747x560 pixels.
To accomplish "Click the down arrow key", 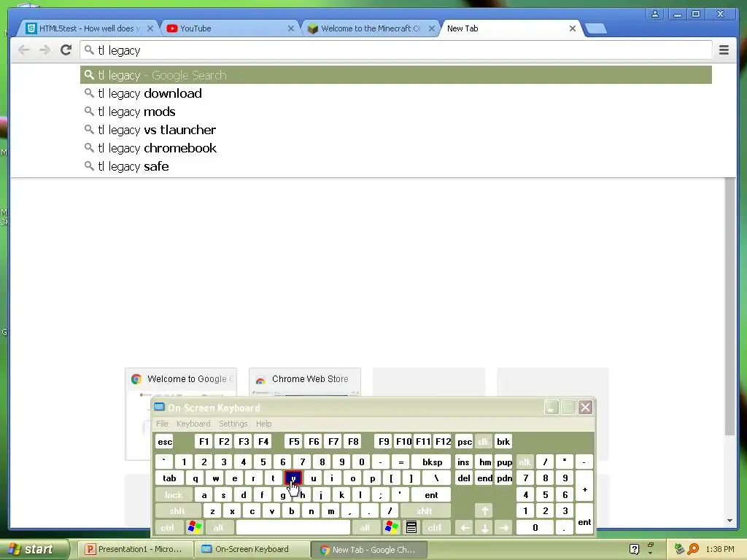I will click(484, 528).
